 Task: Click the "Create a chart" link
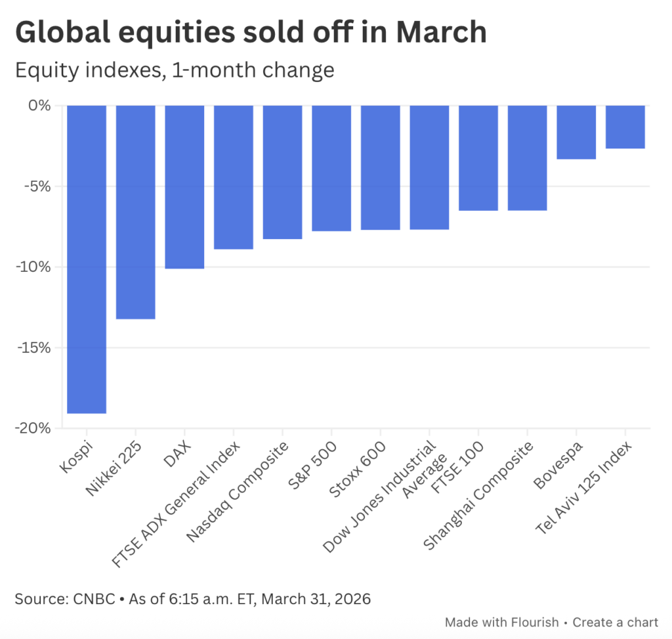point(616,622)
